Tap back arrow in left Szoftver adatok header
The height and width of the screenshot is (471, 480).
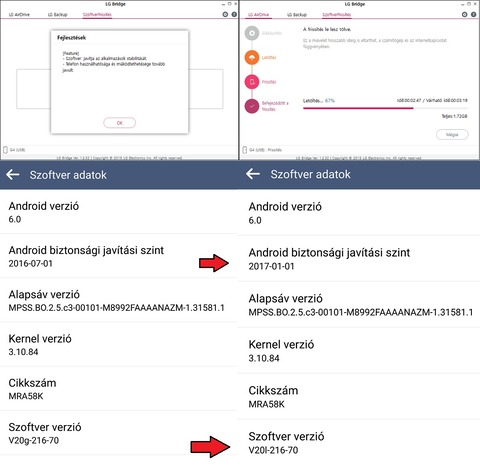coord(13,174)
